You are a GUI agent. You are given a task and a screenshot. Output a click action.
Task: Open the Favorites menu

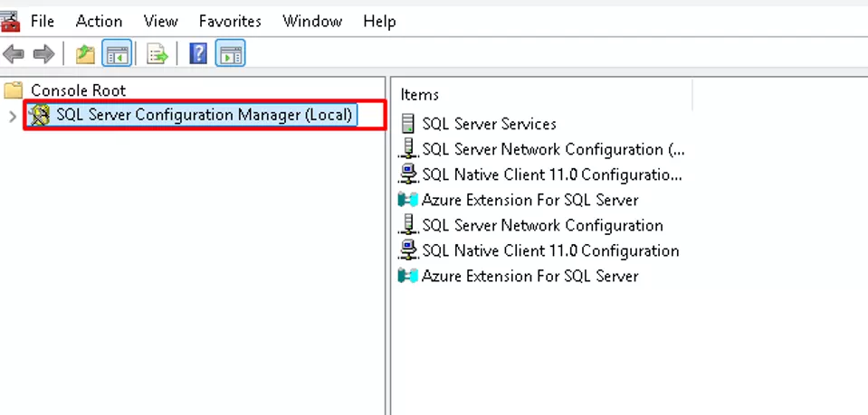tap(230, 21)
